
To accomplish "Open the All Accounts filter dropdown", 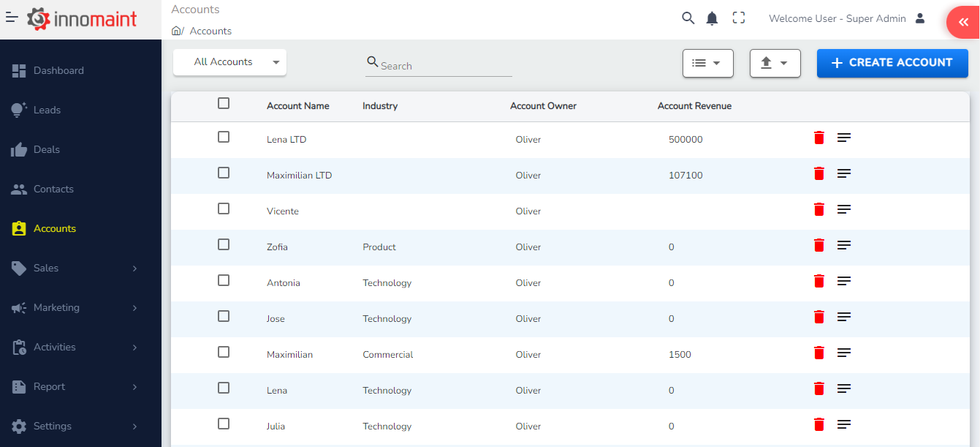I will pyautogui.click(x=229, y=62).
